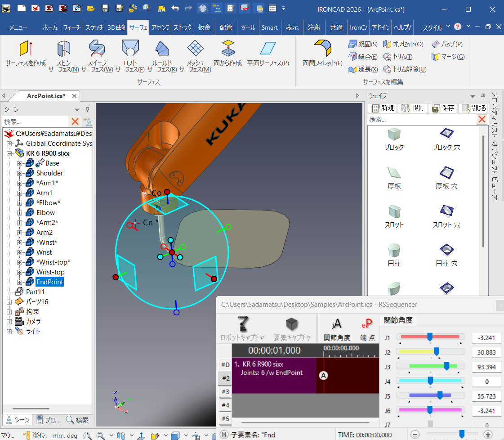Expand the Base tree node
The height and width of the screenshot is (440, 504).
[x=20, y=163]
